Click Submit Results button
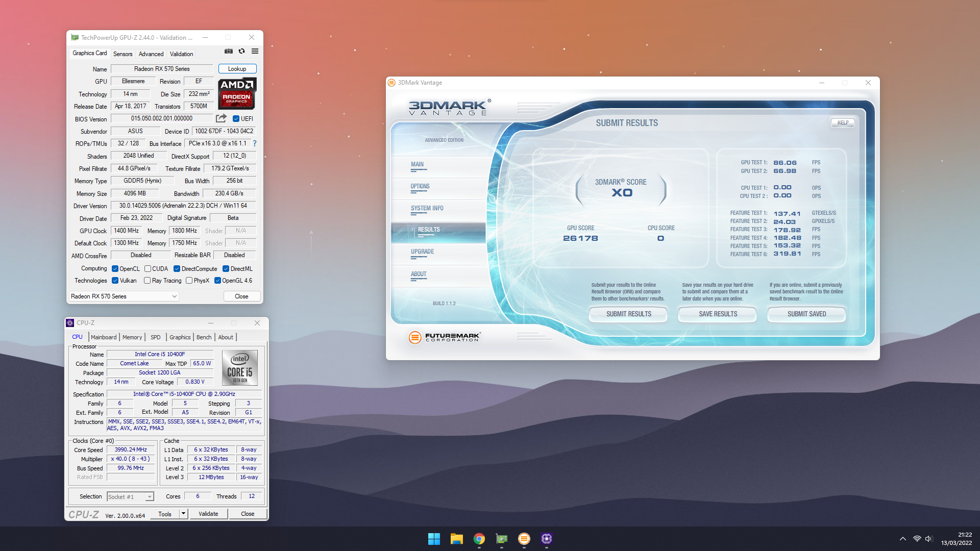980x551 pixels. 628,314
